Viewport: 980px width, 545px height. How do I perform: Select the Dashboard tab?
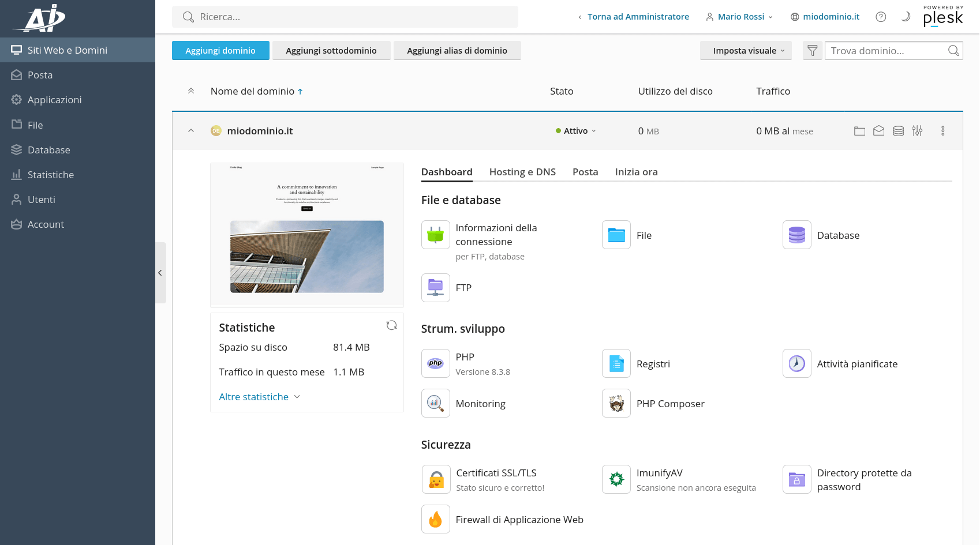pyautogui.click(x=447, y=172)
